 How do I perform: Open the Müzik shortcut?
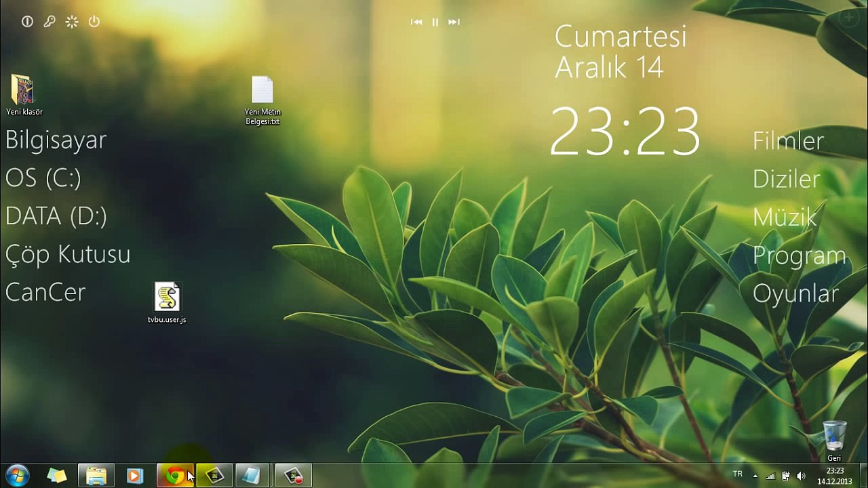click(785, 217)
